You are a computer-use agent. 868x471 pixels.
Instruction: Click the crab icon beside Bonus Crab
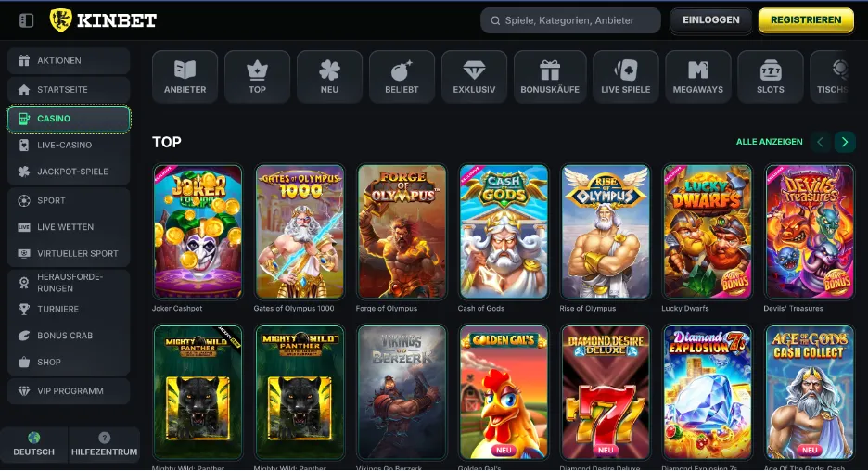[24, 336]
